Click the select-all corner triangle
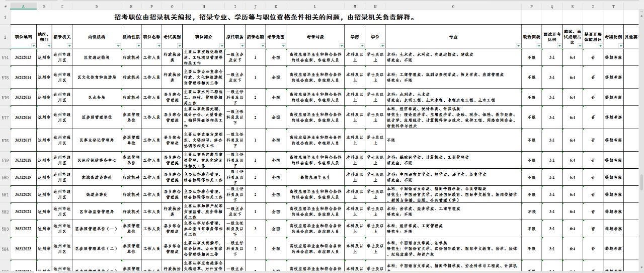Viewport: 644px width, 273px height. [x=5, y=6]
